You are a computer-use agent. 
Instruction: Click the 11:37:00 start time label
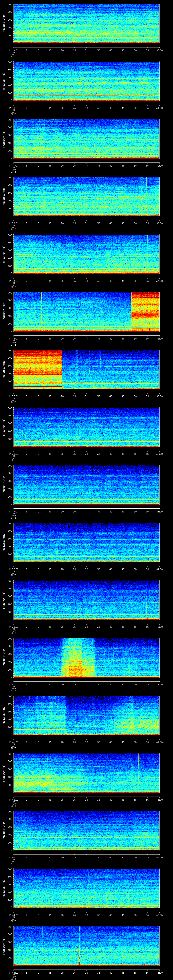13,511
